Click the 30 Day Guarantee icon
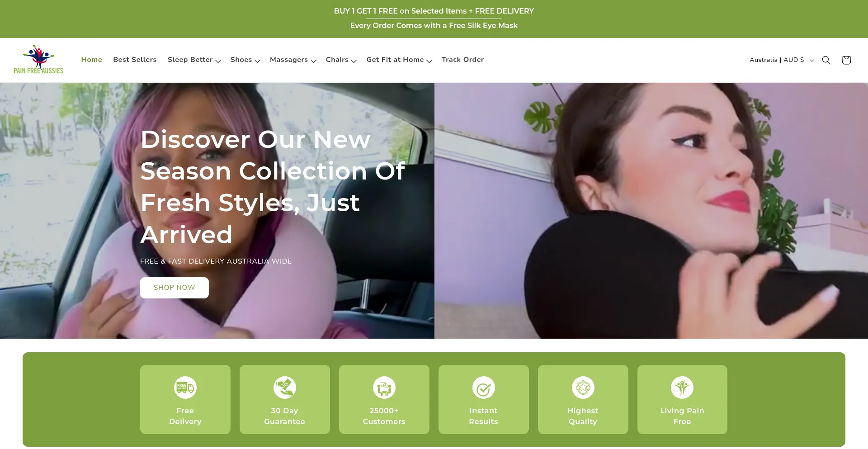The image size is (868, 449). [x=285, y=388]
